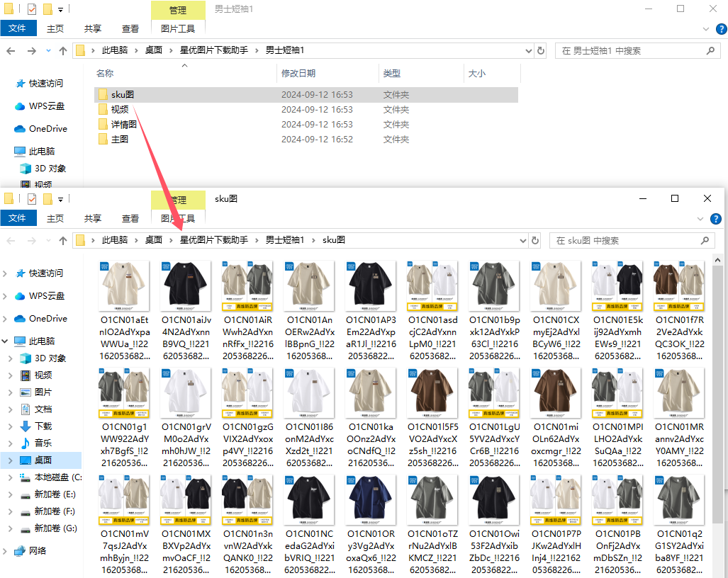Select 下载 in the sidebar tree
Image resolution: width=728 pixels, height=578 pixels.
[43, 426]
